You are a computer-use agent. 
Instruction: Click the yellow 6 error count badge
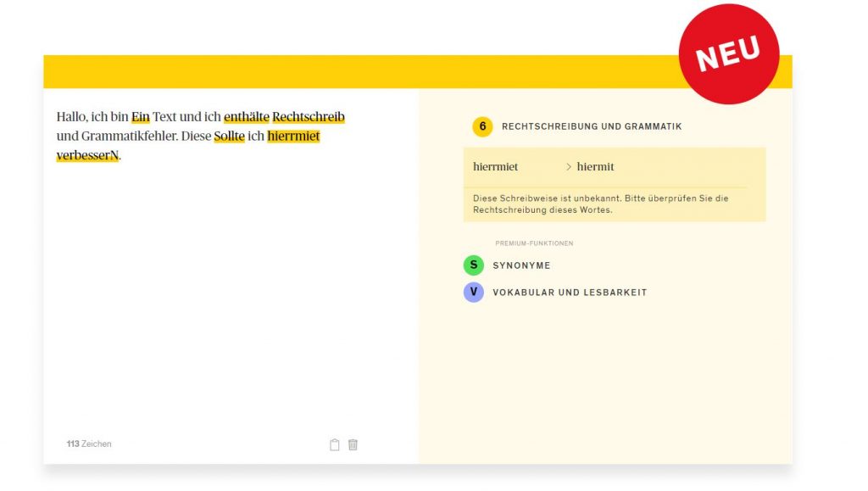click(x=482, y=126)
